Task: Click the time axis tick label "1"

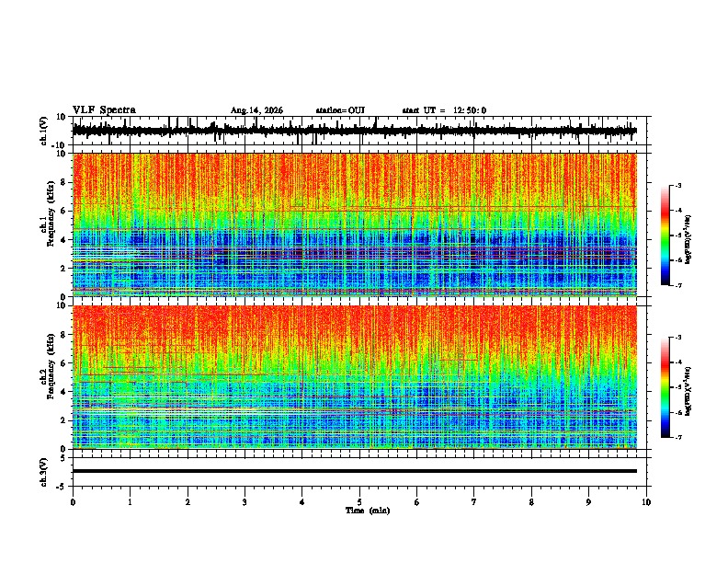Action: (130, 502)
